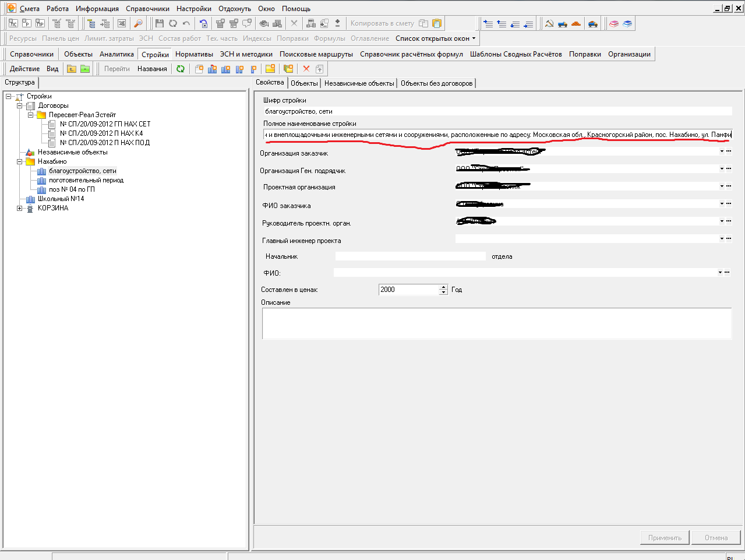This screenshot has height=560, width=745.
Task: Save using the floppy disk icon
Action: [160, 23]
